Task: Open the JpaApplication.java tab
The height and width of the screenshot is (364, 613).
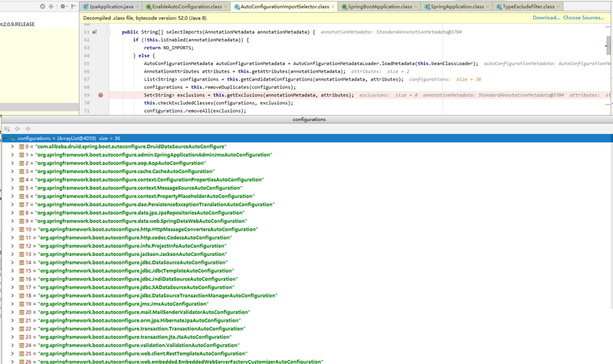Action: [111, 7]
